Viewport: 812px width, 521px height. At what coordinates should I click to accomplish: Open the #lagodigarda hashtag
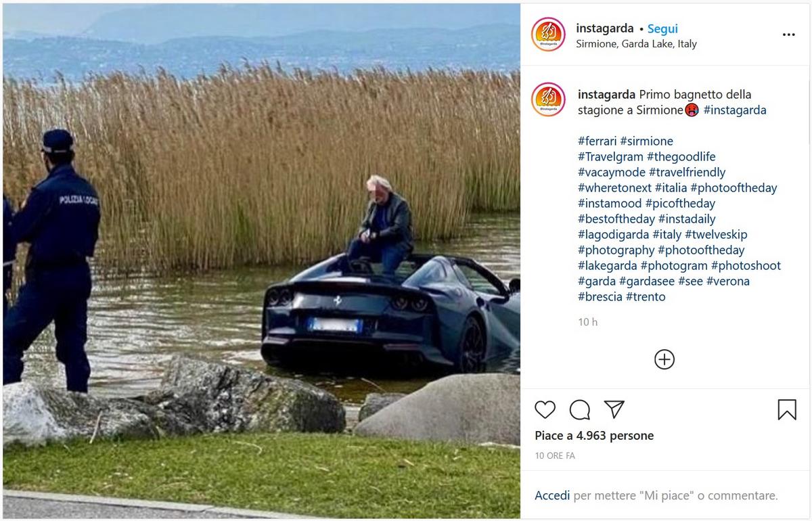click(x=614, y=235)
